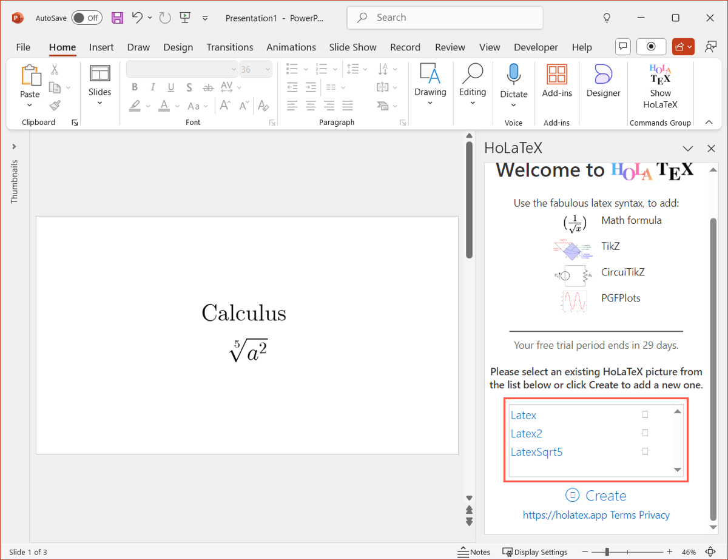Toggle the AutoSave switch

[86, 18]
